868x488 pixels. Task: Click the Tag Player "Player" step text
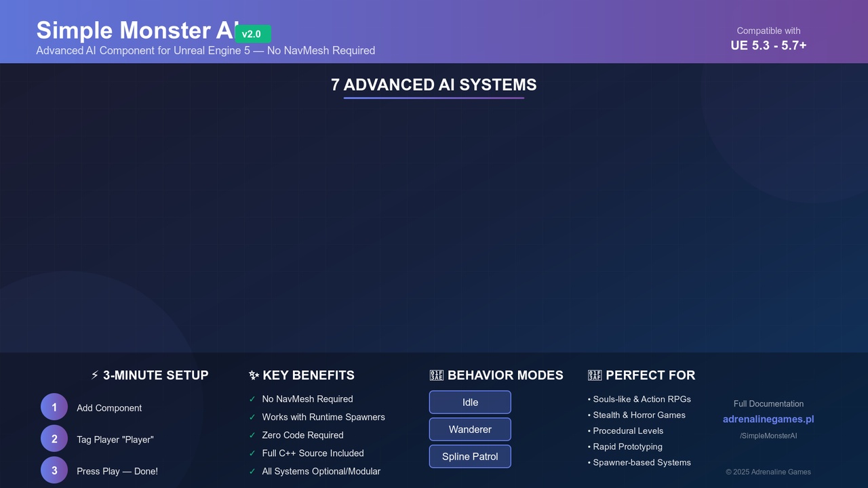115,439
